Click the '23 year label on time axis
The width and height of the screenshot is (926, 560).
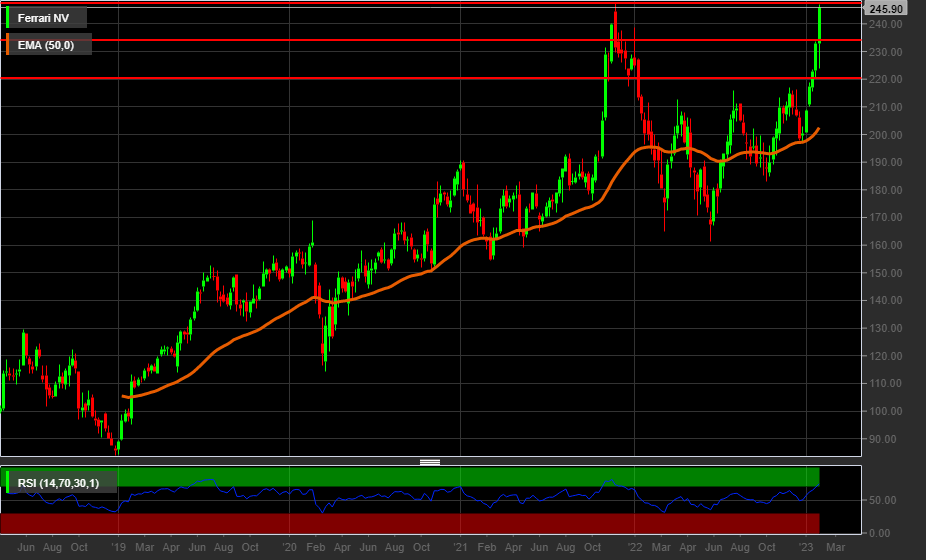point(806,547)
